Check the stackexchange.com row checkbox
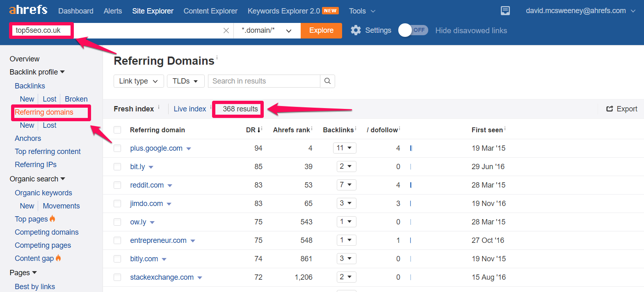Viewport: 644px width, 292px height. click(x=117, y=277)
